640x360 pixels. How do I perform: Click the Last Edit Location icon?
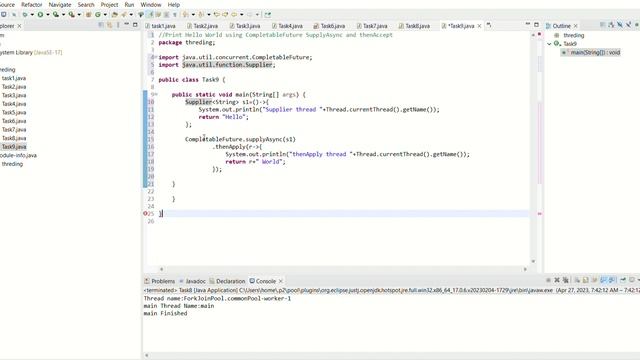(x=217, y=15)
